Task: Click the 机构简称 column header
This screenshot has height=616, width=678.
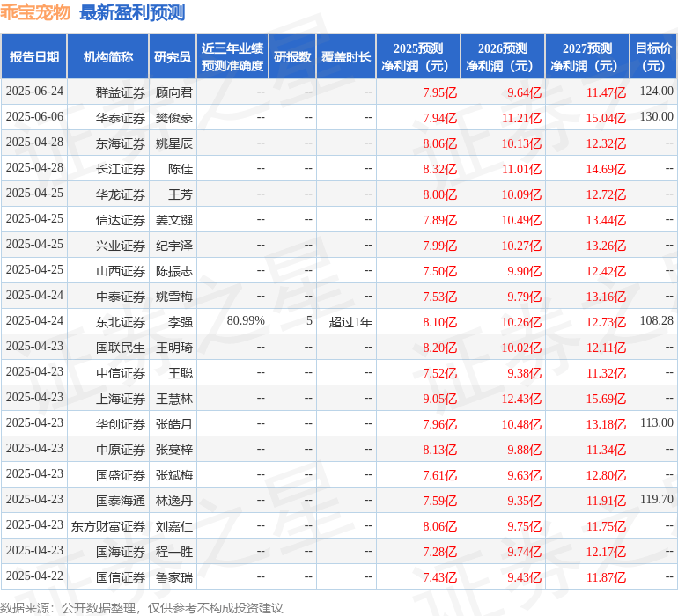Action: pyautogui.click(x=108, y=56)
